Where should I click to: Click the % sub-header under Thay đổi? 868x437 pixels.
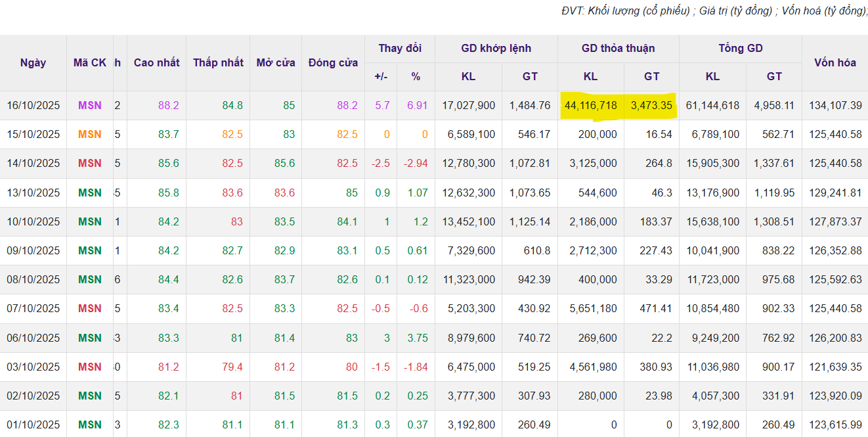click(416, 77)
